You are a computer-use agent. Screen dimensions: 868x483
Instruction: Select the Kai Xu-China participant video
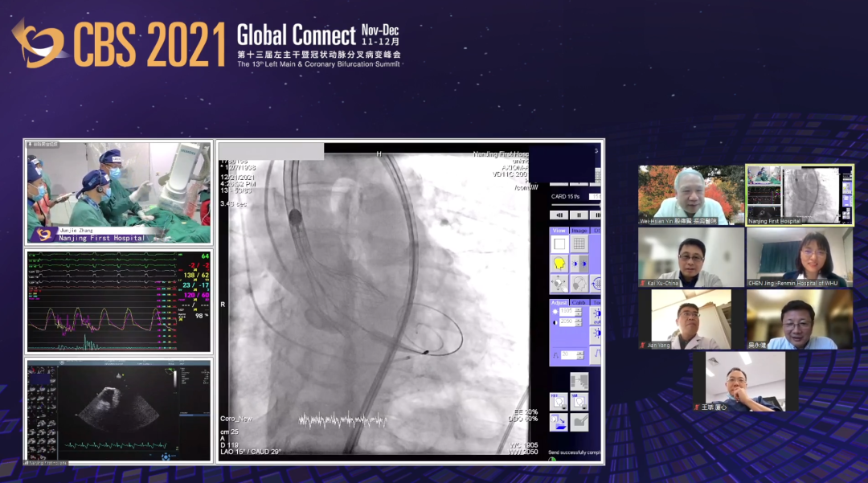click(x=691, y=257)
